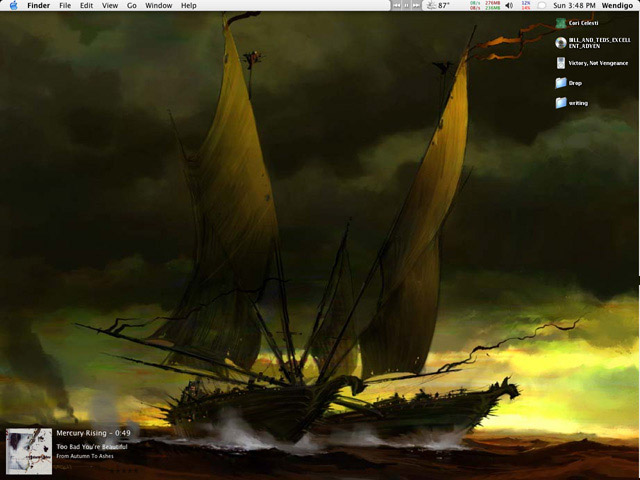This screenshot has width=640, height=480.
Task: Click the now-playing album artwork thumbnail
Action: (29, 451)
